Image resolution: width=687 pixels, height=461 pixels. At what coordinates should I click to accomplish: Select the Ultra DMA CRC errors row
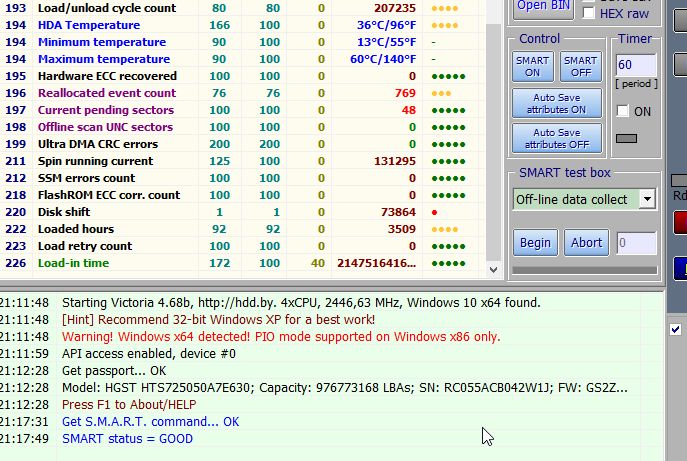point(241,144)
